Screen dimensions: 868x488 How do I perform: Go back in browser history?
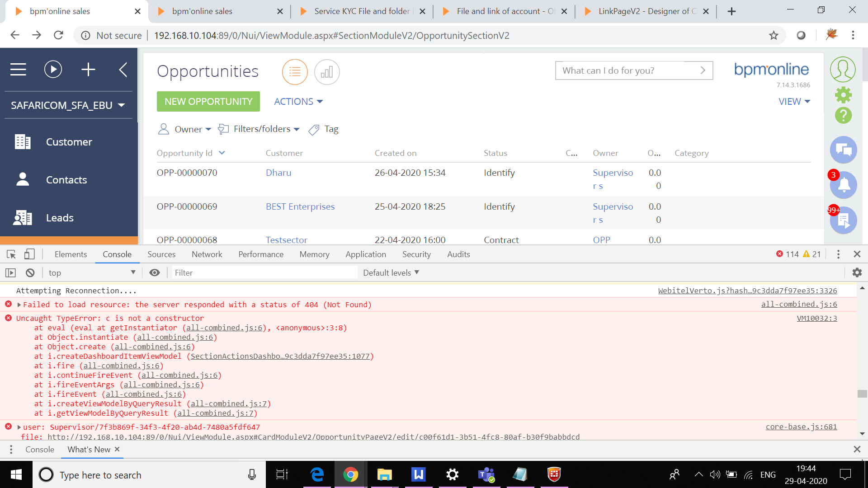click(15, 35)
